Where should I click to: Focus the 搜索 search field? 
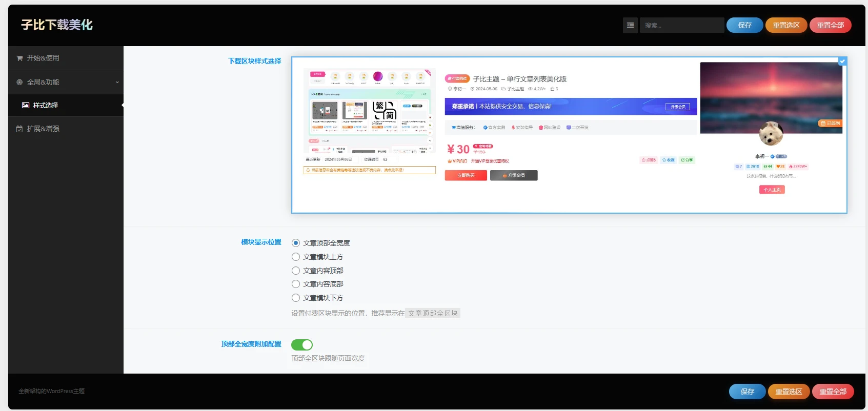(x=681, y=25)
